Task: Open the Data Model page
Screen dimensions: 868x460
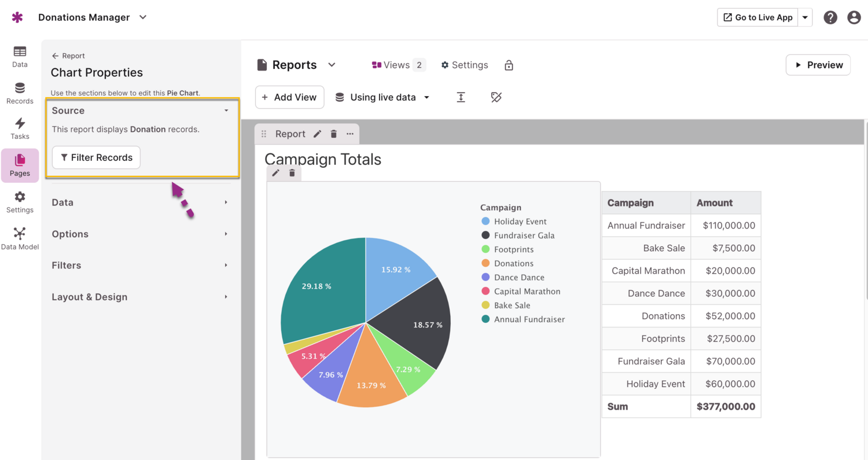Action: coord(20,238)
